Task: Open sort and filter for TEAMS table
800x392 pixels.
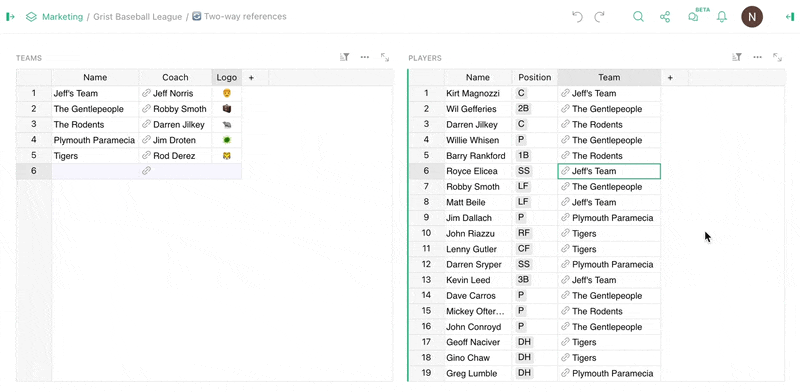Action: pyautogui.click(x=344, y=57)
